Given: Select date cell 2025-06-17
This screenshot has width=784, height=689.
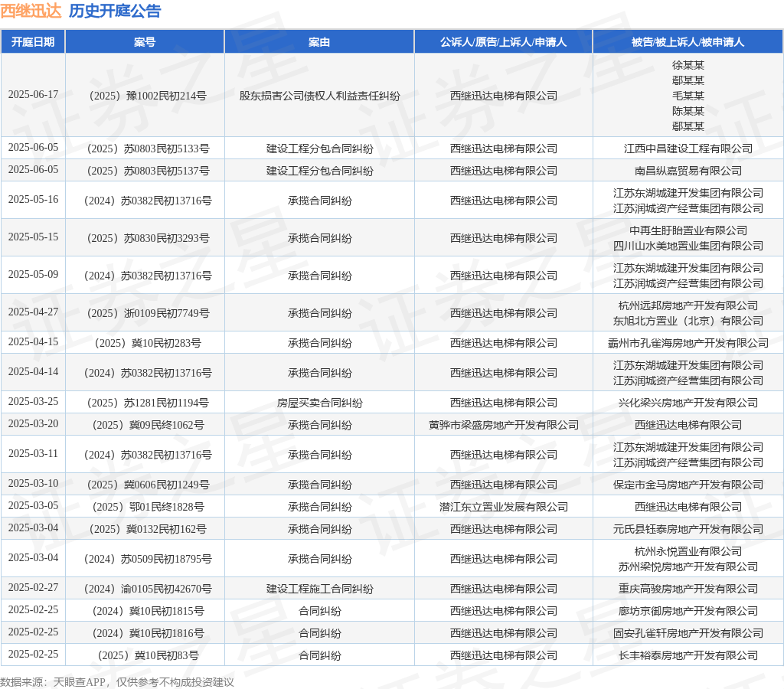Looking at the screenshot, I should click(33, 94).
